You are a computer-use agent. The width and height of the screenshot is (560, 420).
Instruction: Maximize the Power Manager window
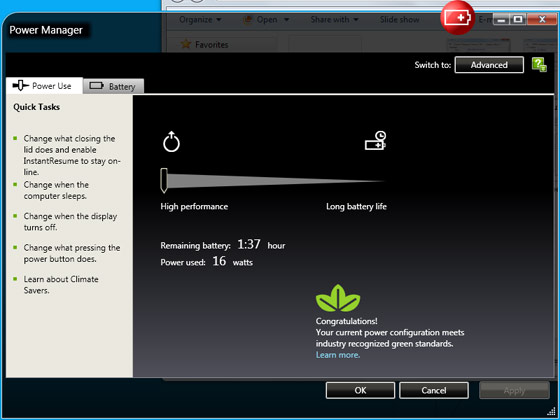518,19
